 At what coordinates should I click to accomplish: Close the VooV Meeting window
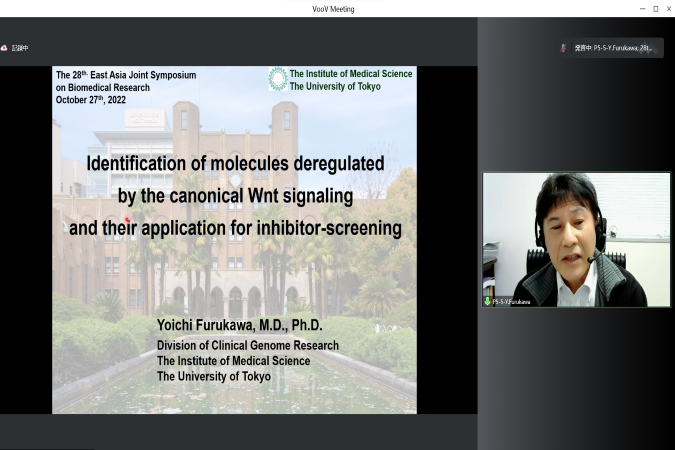pyautogui.click(x=669, y=9)
